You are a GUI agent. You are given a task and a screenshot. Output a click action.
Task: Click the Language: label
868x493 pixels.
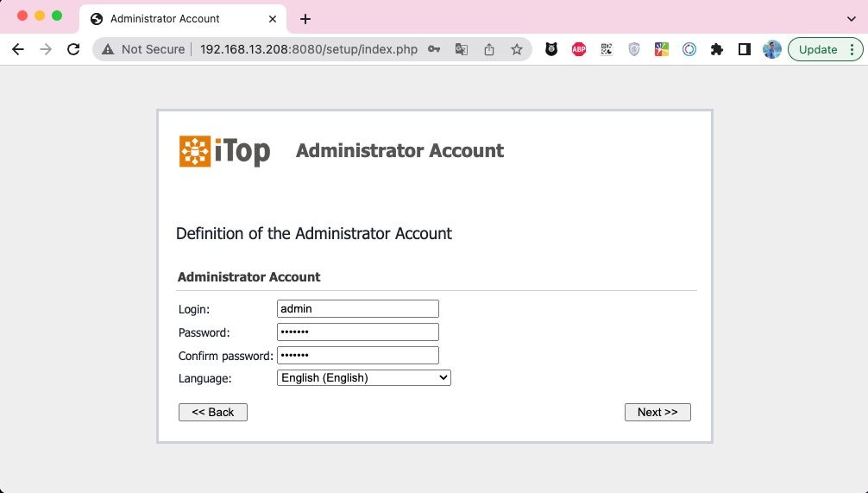(x=204, y=378)
